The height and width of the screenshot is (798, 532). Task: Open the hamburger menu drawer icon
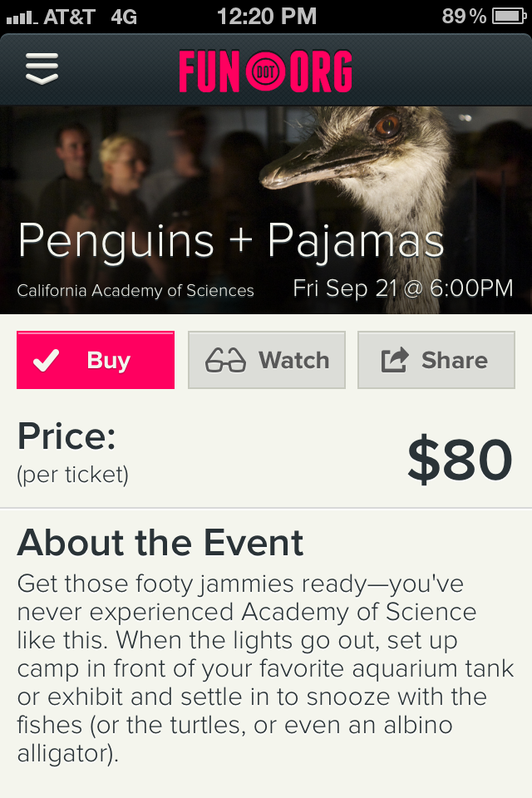click(x=42, y=68)
